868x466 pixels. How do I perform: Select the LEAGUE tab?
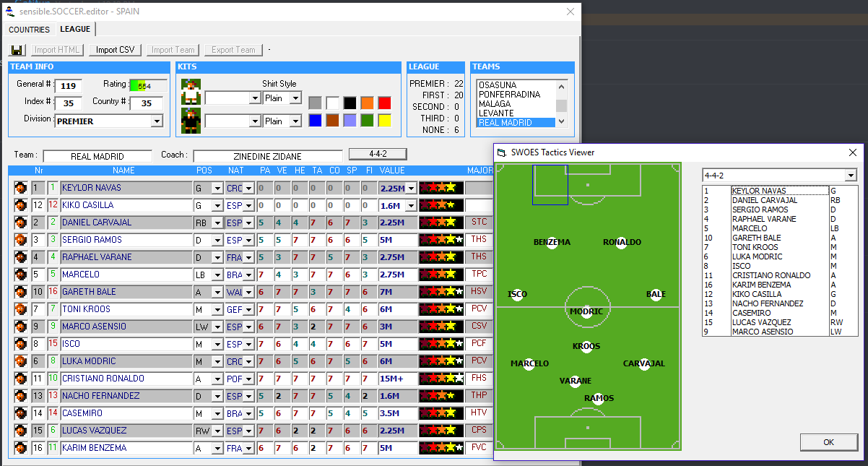(75, 29)
